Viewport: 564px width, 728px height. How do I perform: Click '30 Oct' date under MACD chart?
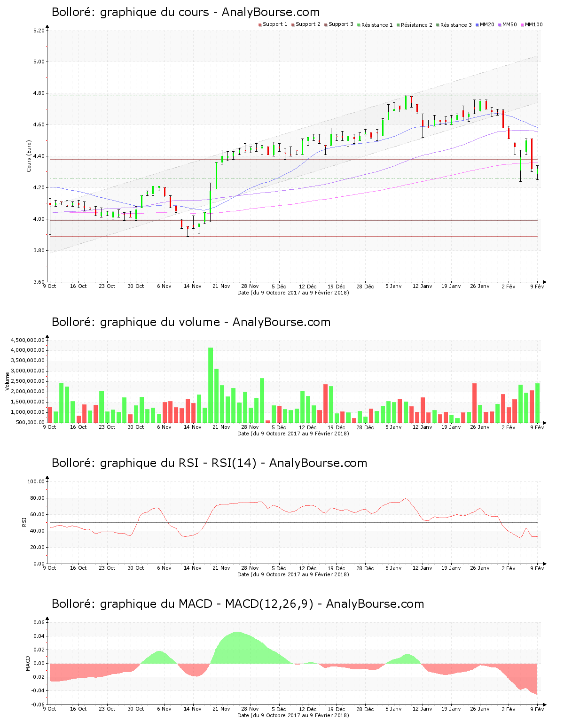[135, 709]
